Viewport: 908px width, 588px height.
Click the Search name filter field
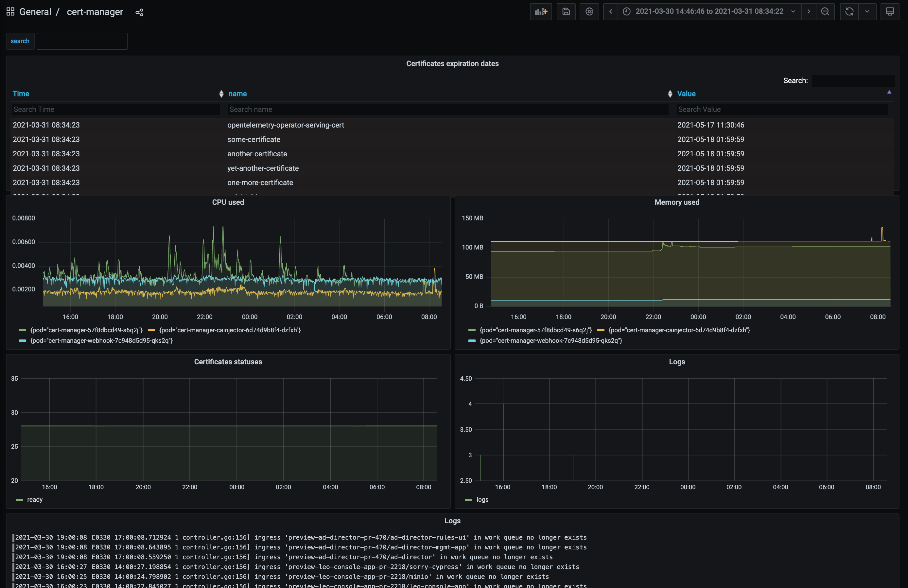coord(446,110)
